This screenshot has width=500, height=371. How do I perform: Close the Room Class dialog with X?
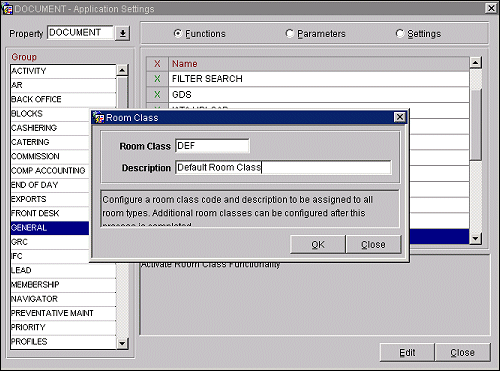[x=400, y=117]
